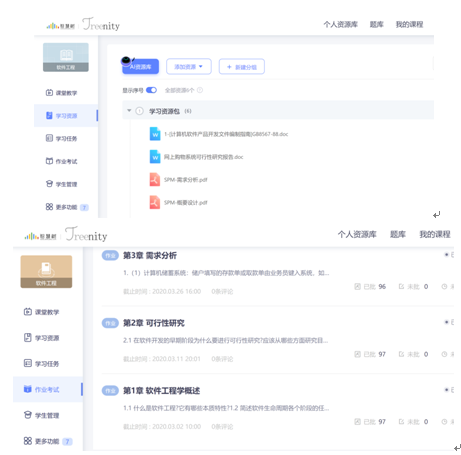Open the 添加资源 dropdown
The height and width of the screenshot is (455, 461).
(x=189, y=66)
